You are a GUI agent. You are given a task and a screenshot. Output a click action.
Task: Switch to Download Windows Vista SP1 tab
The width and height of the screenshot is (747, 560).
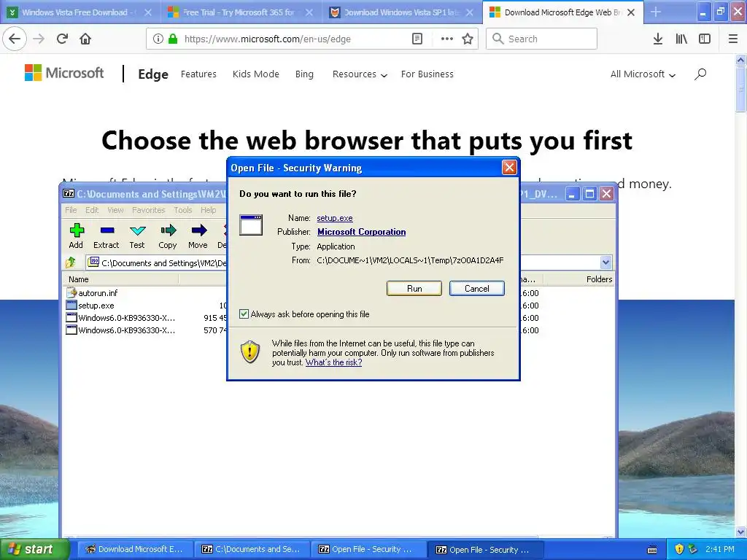(x=400, y=12)
